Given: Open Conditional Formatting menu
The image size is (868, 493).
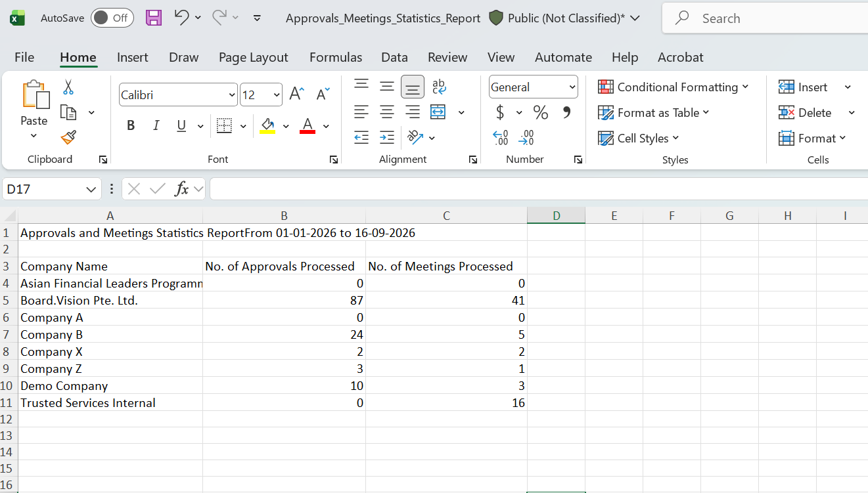Looking at the screenshot, I should coord(674,87).
